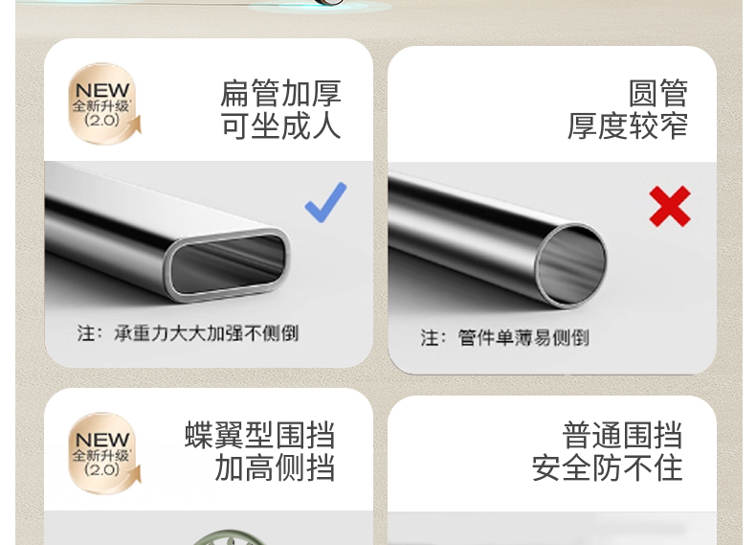Select the flat oval tube image
Image resolution: width=756 pixels, height=545 pixels.
[x=167, y=235]
